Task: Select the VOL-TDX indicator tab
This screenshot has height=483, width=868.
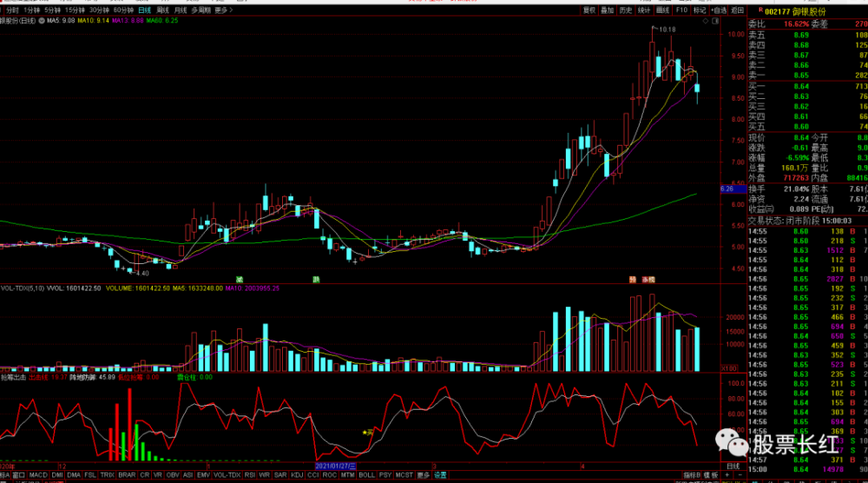Action: click(x=227, y=475)
